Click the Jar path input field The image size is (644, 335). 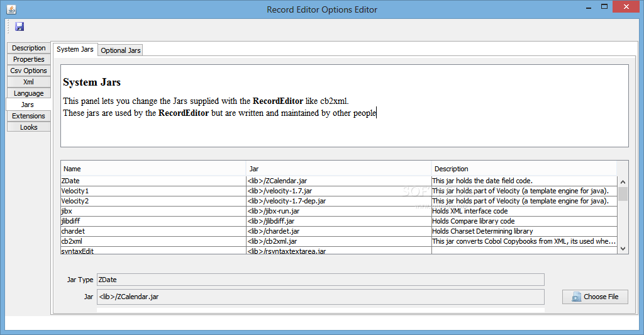pyautogui.click(x=320, y=297)
